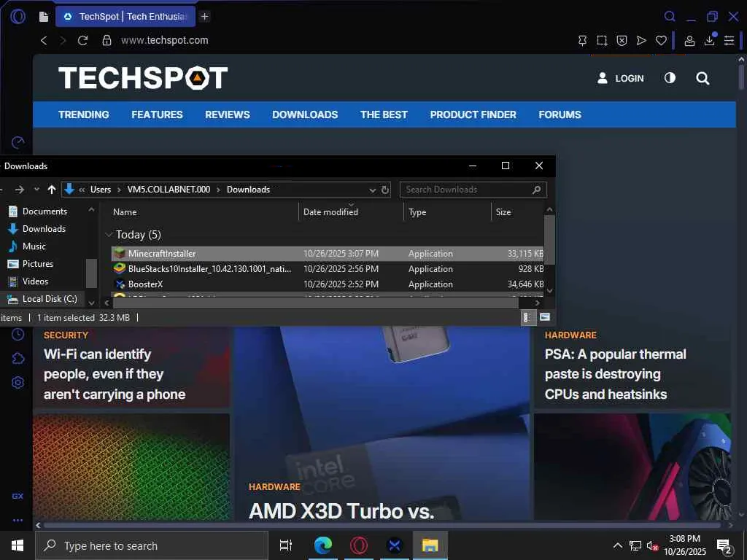This screenshot has height=560, width=747.
Task: Open the FEATURES section
Action: point(157,114)
